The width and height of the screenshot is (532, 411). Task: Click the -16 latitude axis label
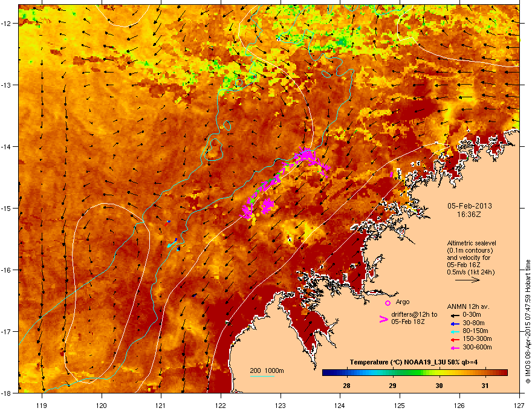7,270
